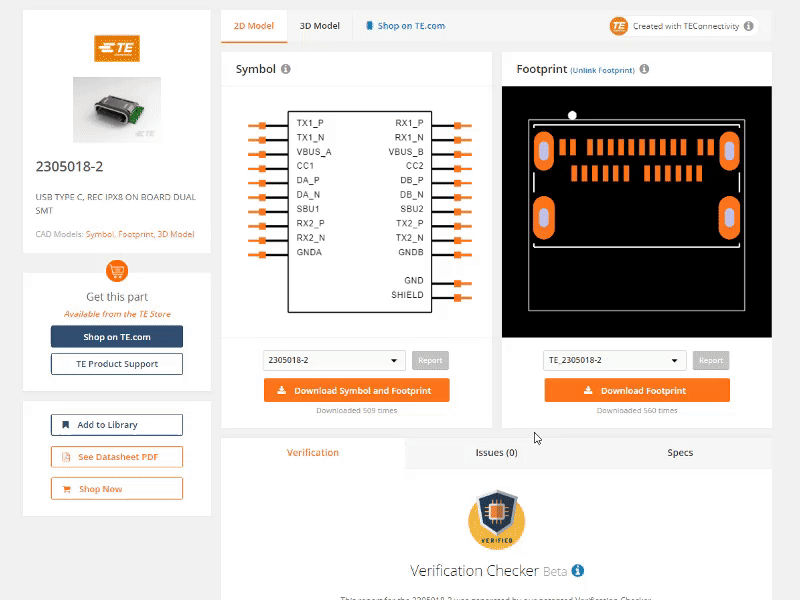Open the Issues (0) tab

496,453
